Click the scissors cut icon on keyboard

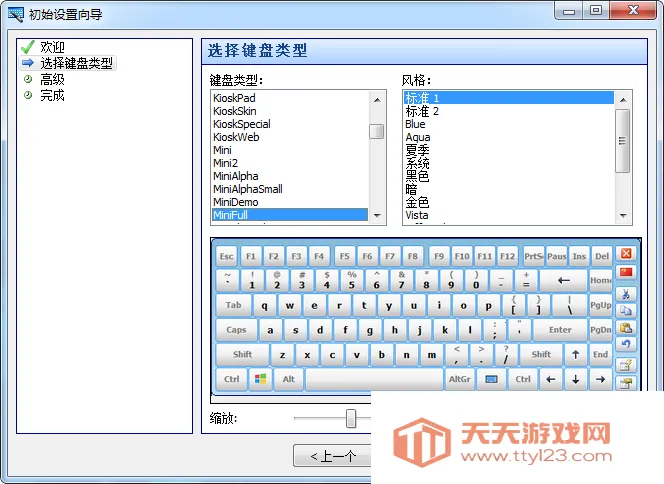[627, 294]
